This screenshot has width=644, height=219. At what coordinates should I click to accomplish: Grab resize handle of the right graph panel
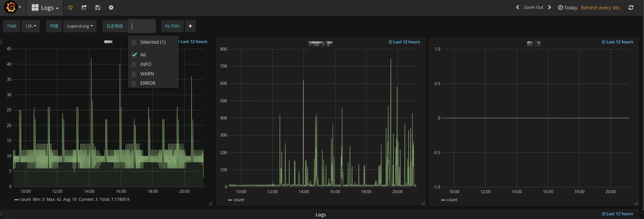[636, 203]
